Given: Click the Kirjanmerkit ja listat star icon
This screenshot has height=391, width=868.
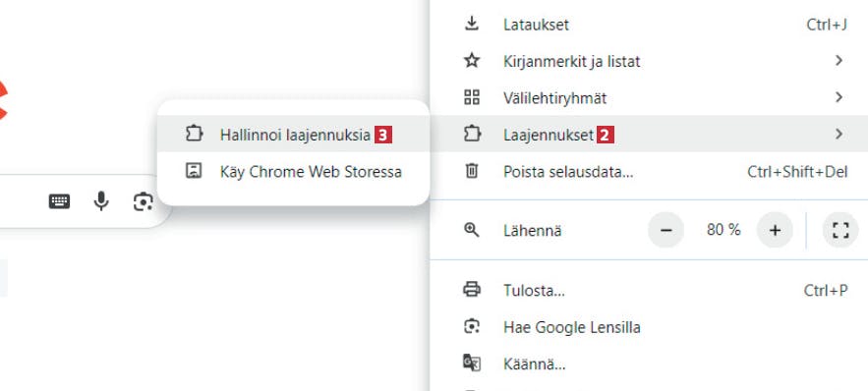Looking at the screenshot, I should (472, 61).
